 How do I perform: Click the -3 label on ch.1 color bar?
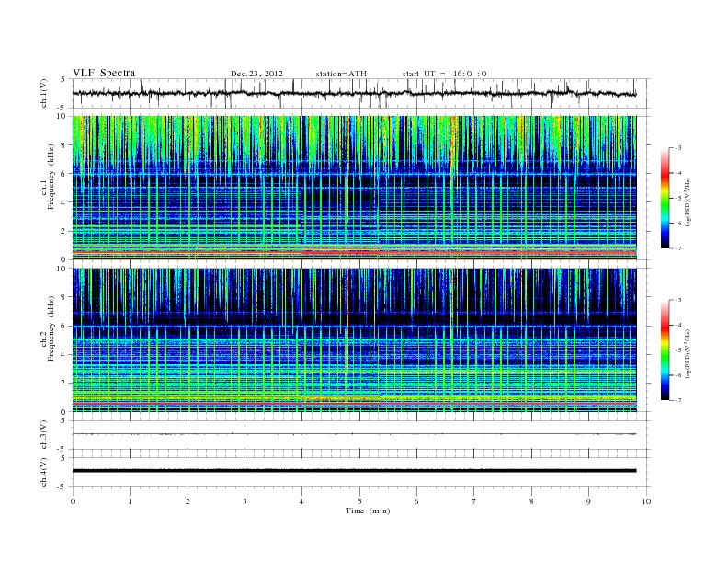click(678, 148)
